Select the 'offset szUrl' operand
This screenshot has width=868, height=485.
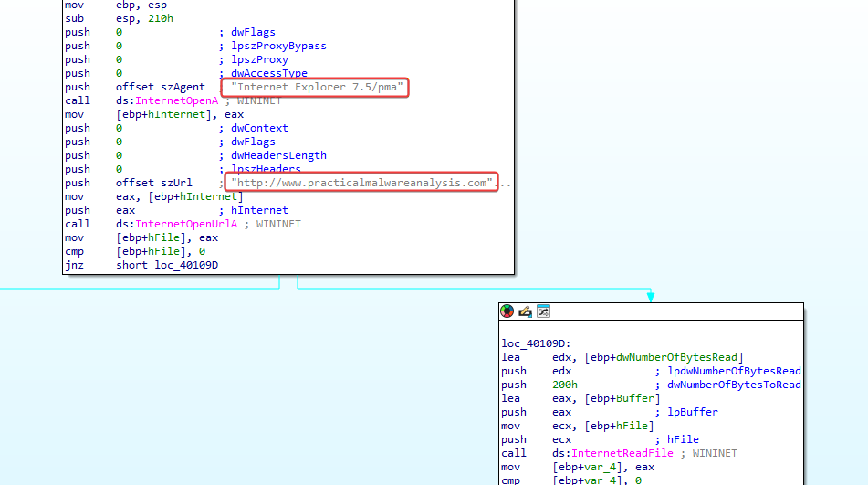(154, 183)
